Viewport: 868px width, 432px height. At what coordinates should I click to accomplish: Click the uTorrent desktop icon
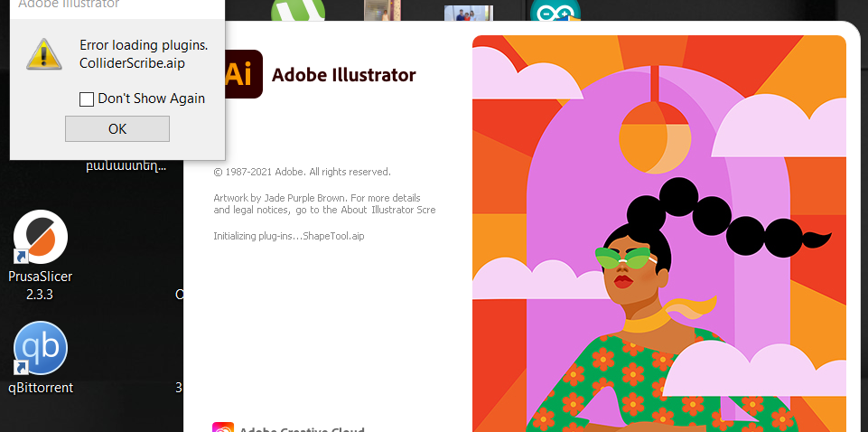tap(298, 11)
